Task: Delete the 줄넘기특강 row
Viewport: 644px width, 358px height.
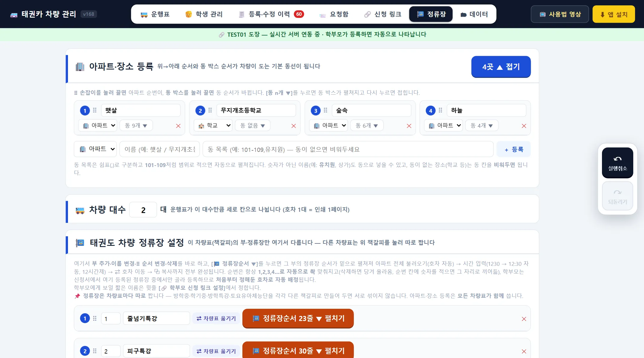Action: (x=524, y=319)
